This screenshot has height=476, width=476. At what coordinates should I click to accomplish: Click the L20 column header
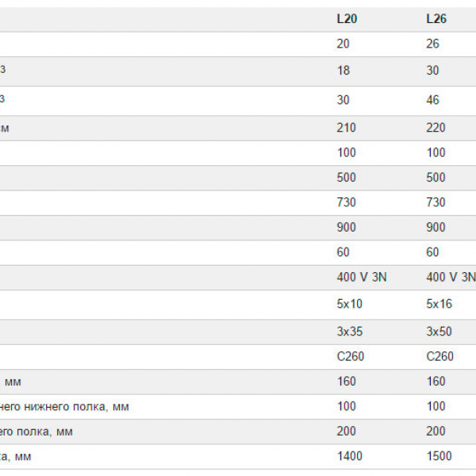[347, 19]
